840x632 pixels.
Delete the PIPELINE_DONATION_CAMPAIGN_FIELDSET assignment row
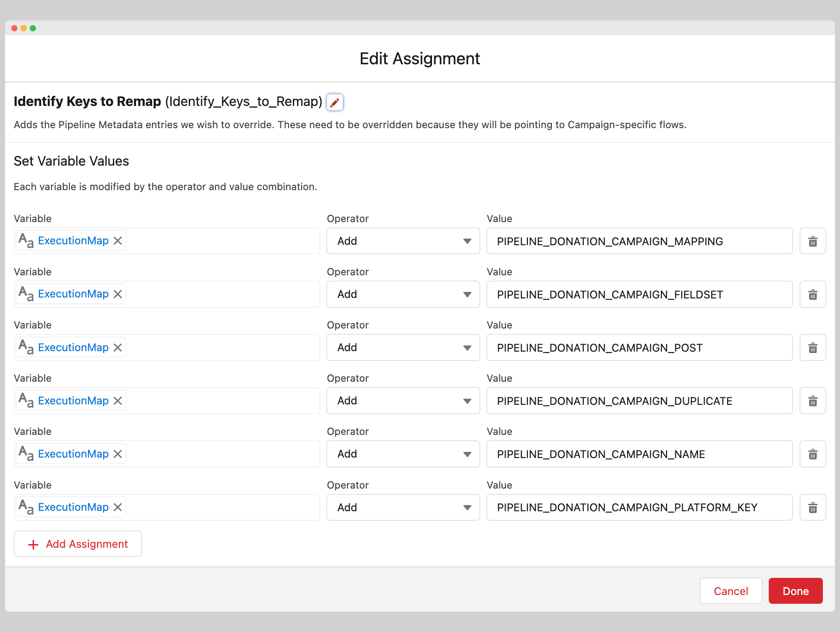[812, 294]
